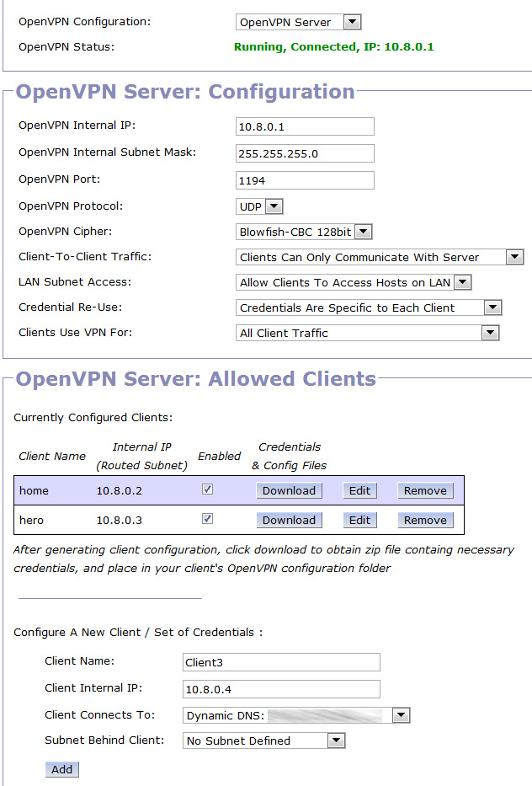Screen dimensions: 532x786
Task: Open the OpenVPN Configuration mode dropdown
Action: tap(298, 22)
